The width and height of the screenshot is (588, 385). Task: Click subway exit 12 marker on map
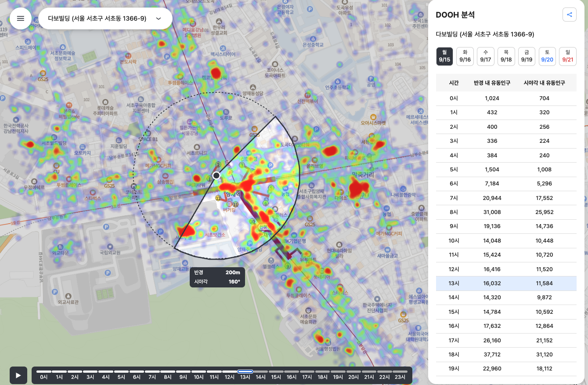(218, 199)
